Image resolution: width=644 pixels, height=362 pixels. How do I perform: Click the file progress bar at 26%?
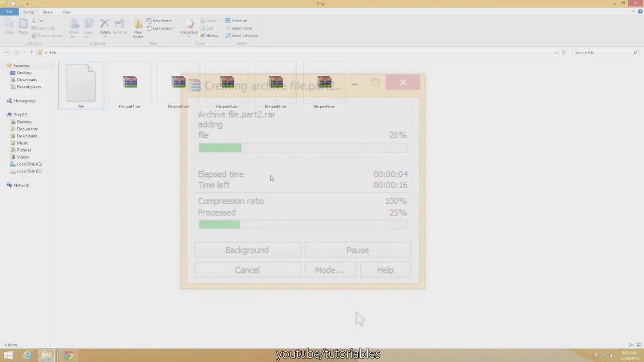click(303, 147)
